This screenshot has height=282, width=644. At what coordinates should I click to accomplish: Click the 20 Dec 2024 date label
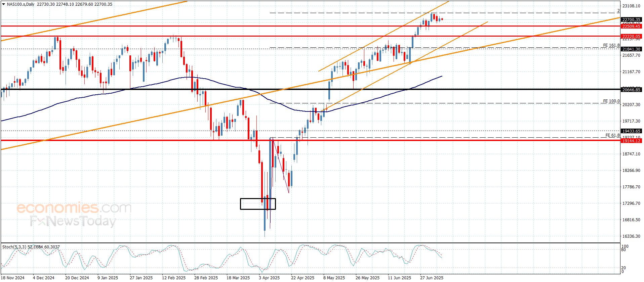point(77,278)
